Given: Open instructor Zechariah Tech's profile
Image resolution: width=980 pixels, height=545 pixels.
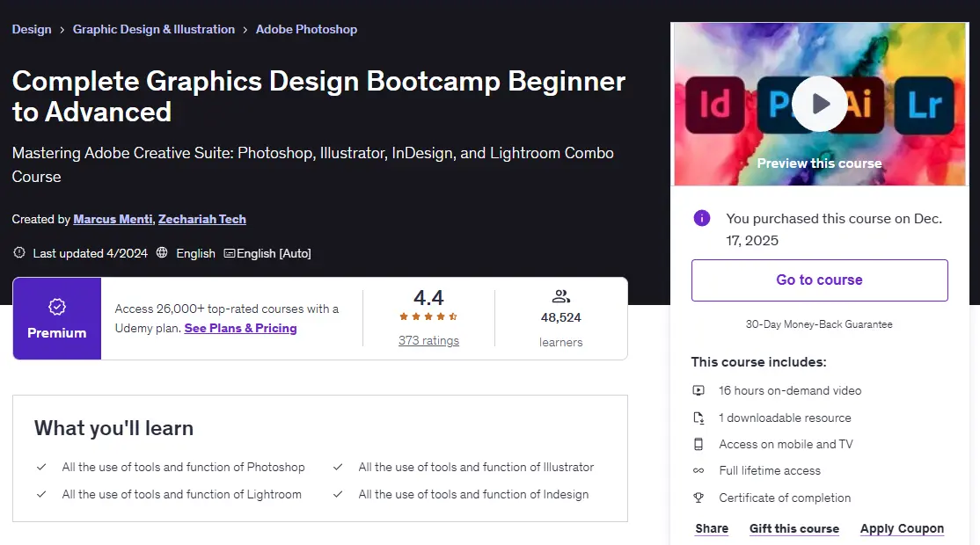Looking at the screenshot, I should pos(201,219).
